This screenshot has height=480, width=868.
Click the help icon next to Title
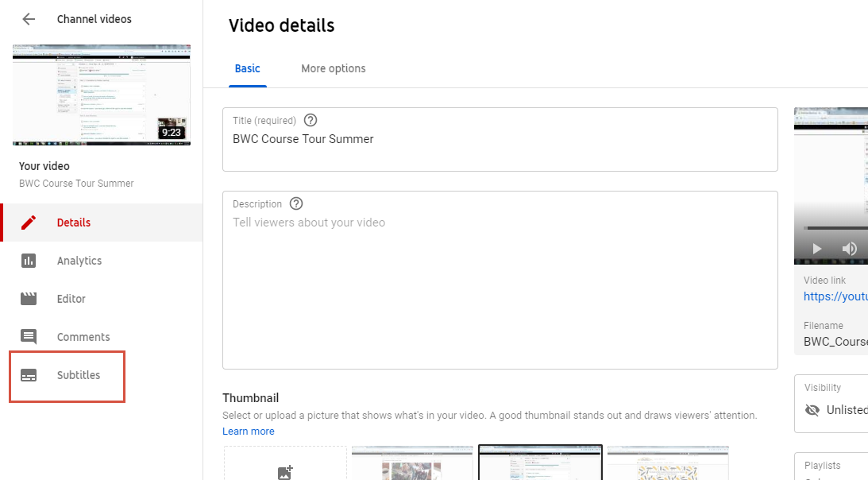coord(311,121)
